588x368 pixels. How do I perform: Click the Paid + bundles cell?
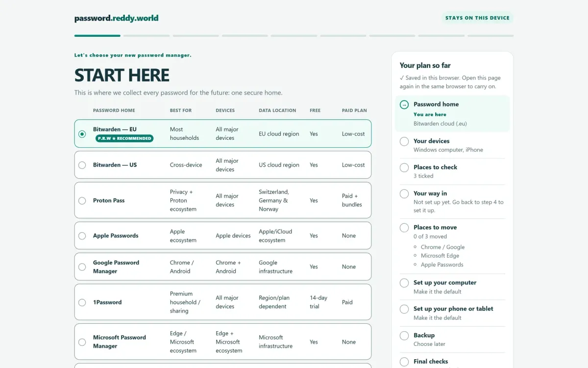(352, 201)
